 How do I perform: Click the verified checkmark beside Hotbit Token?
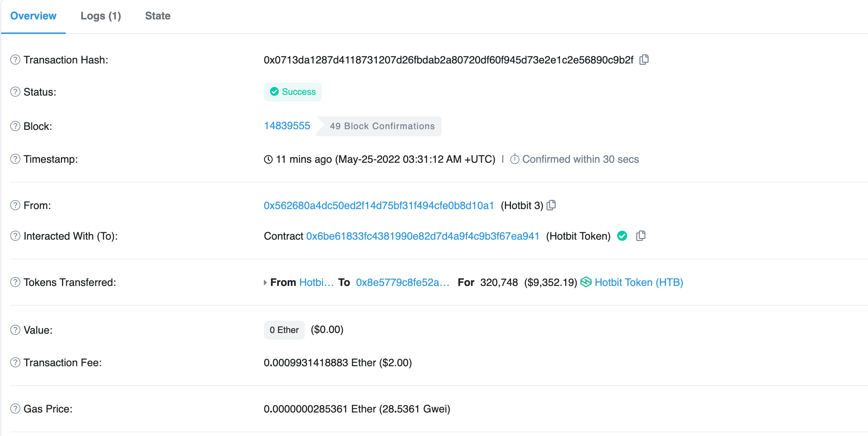tap(622, 236)
